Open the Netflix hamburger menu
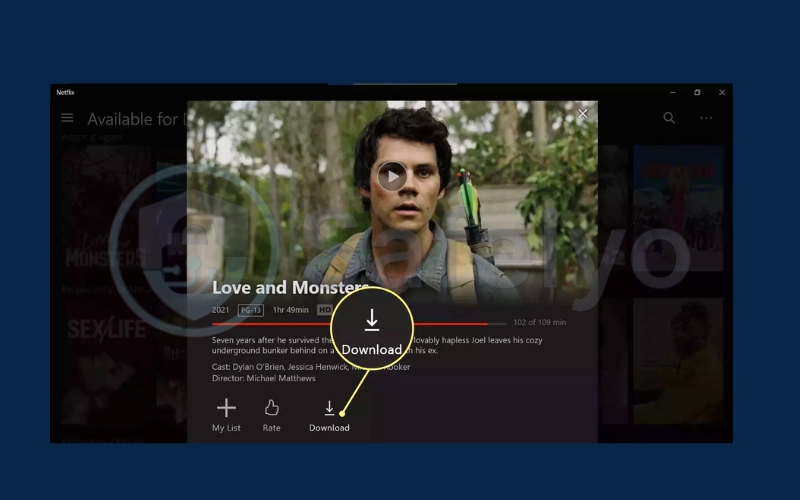The height and width of the screenshot is (500, 800). pos(67,118)
